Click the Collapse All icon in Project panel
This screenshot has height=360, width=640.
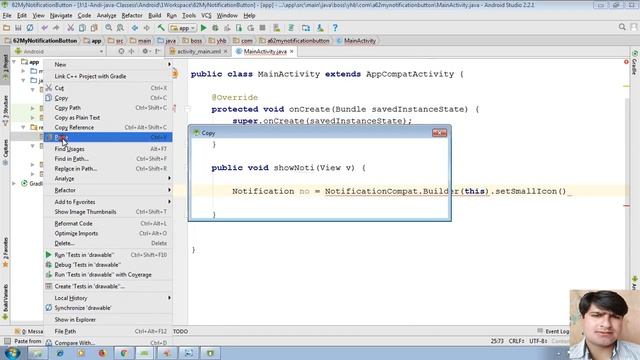coord(131,51)
